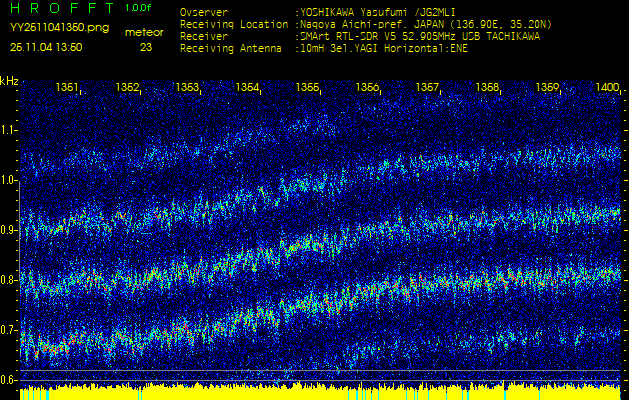Click the 0.9 frequency axis label
Viewport: 629px width, 400px height.
pos(9,230)
